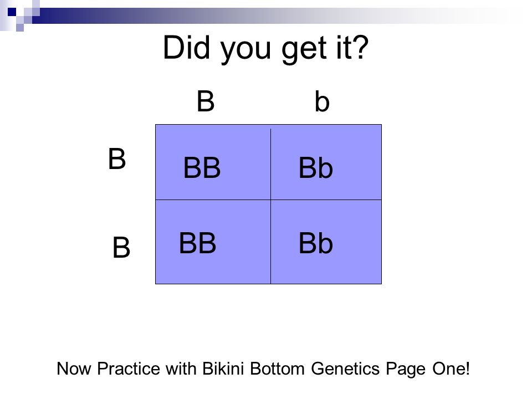Click the upper B row label
The image size is (532, 399).
[117, 158]
